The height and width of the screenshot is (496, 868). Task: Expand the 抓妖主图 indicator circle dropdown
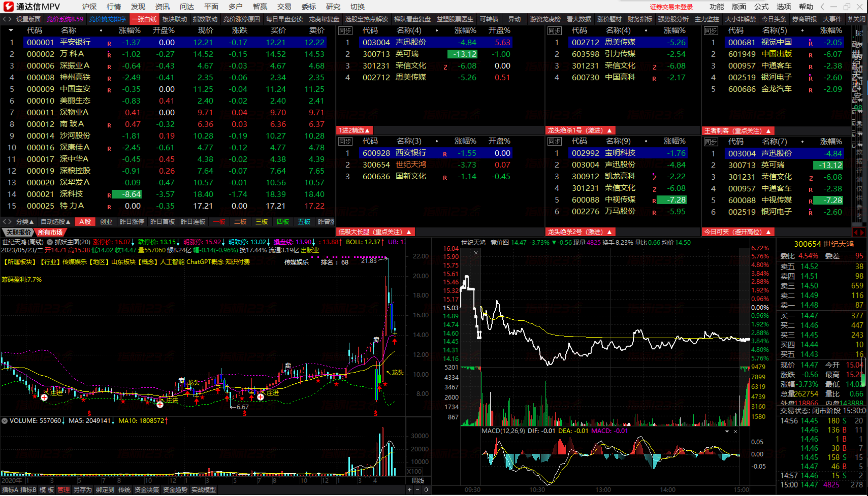50,242
